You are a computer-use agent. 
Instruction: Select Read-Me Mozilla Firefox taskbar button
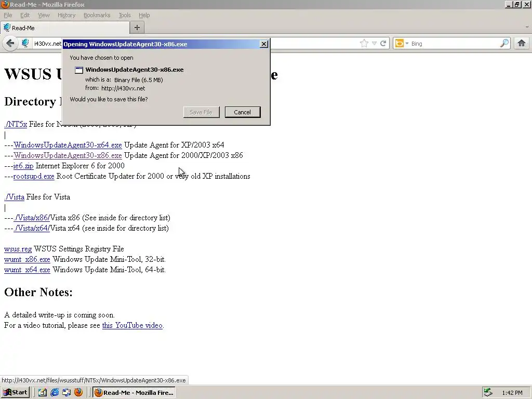(x=134, y=393)
